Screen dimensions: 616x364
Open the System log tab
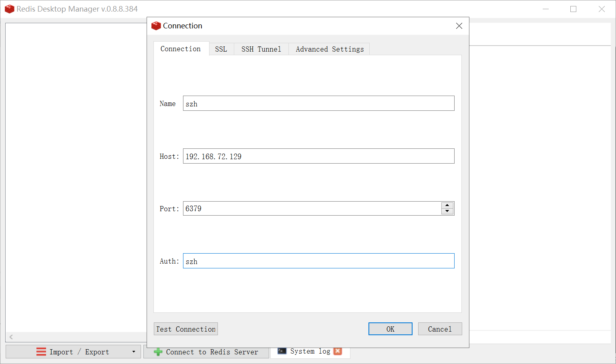pyautogui.click(x=310, y=351)
